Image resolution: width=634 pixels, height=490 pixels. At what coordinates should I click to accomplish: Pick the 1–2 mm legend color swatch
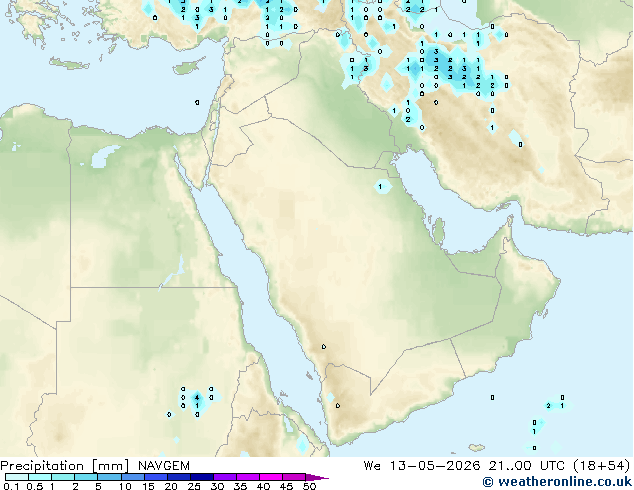tap(63, 477)
